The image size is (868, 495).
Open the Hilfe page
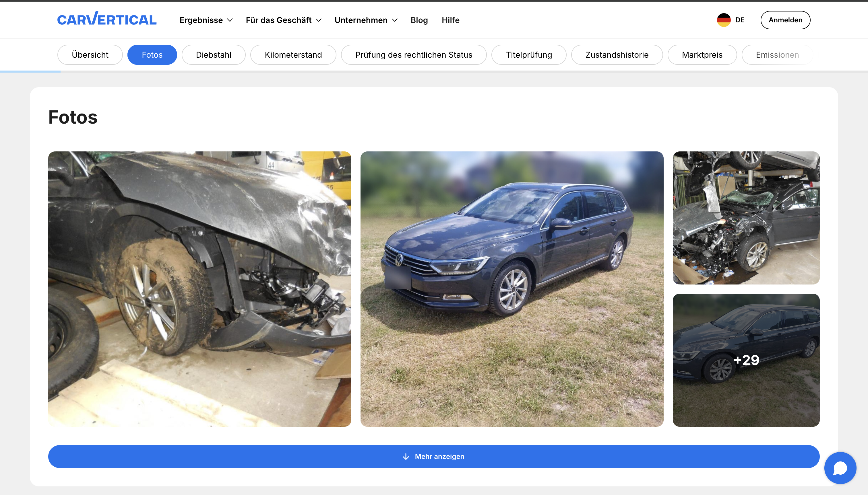[450, 20]
